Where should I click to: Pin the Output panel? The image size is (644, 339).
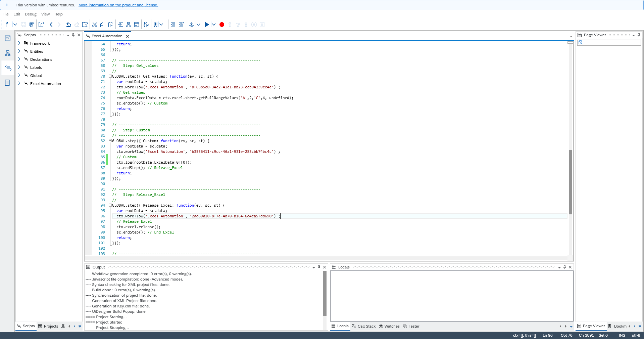tap(319, 267)
